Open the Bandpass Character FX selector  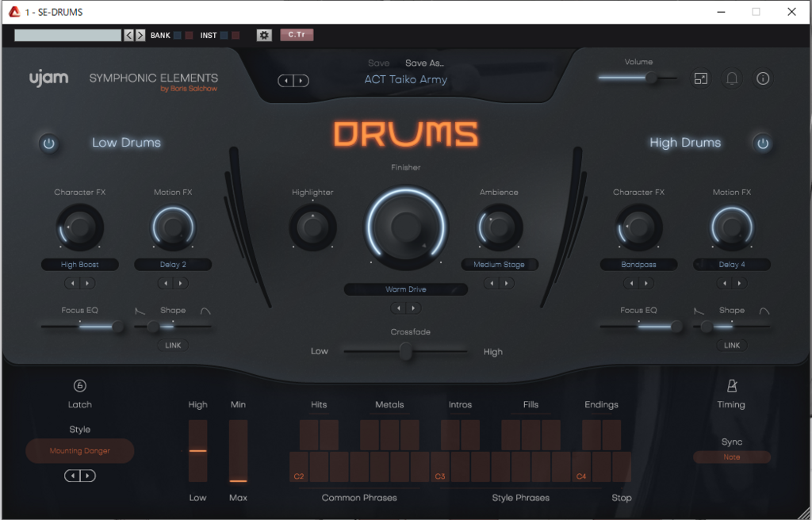click(x=638, y=265)
